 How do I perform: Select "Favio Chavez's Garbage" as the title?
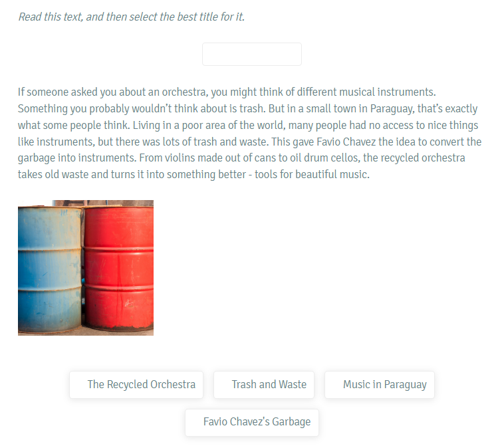pyautogui.click(x=252, y=422)
